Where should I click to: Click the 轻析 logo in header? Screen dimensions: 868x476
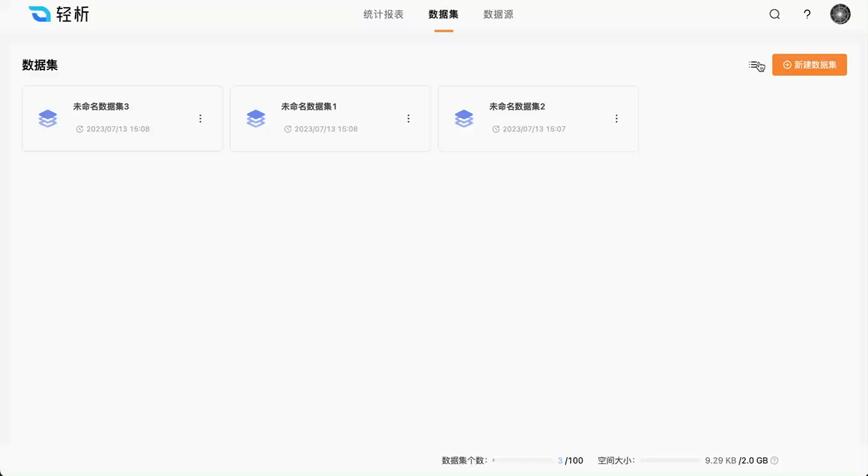(59, 14)
